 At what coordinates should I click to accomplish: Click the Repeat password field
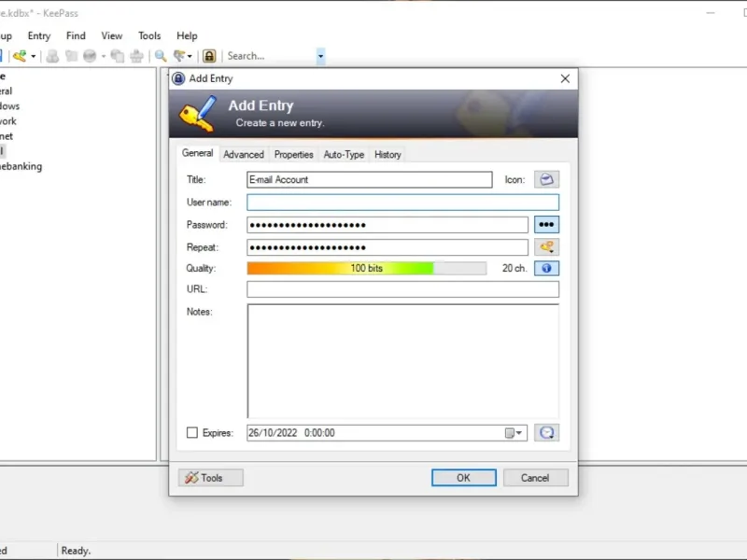(x=388, y=247)
